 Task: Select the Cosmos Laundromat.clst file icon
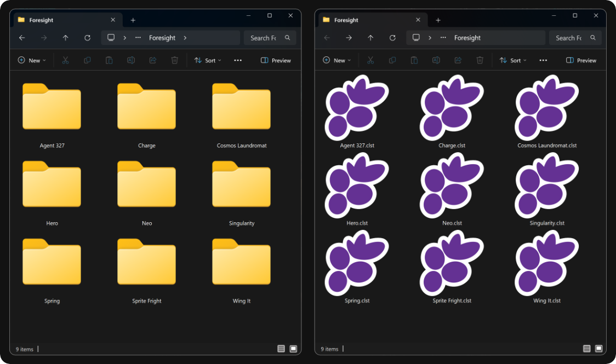(x=547, y=108)
